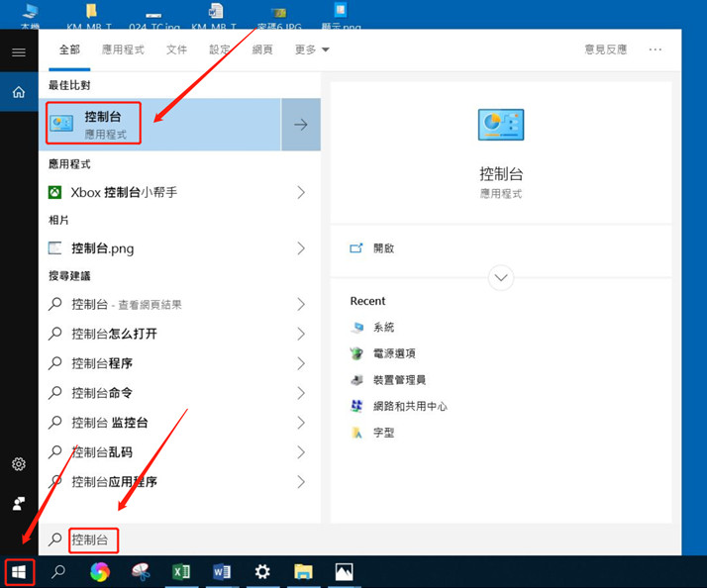Screen dimensions: 707x588
Task: Expand chevron for 控制台应用程序
Action: 301,482
